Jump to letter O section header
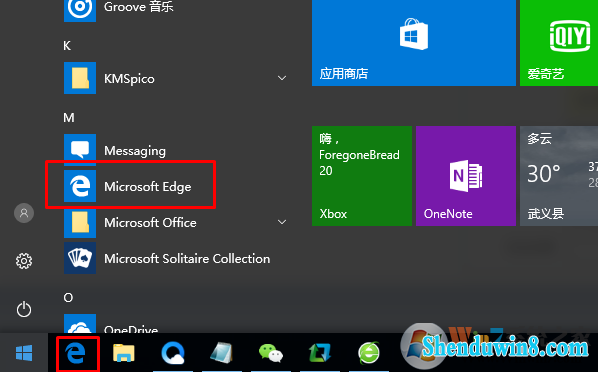Image resolution: width=598 pixels, height=372 pixels. (x=68, y=297)
